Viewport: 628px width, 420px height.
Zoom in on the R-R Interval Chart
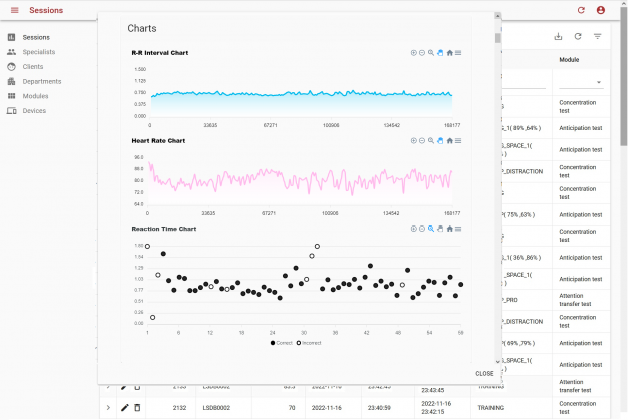coord(413,53)
